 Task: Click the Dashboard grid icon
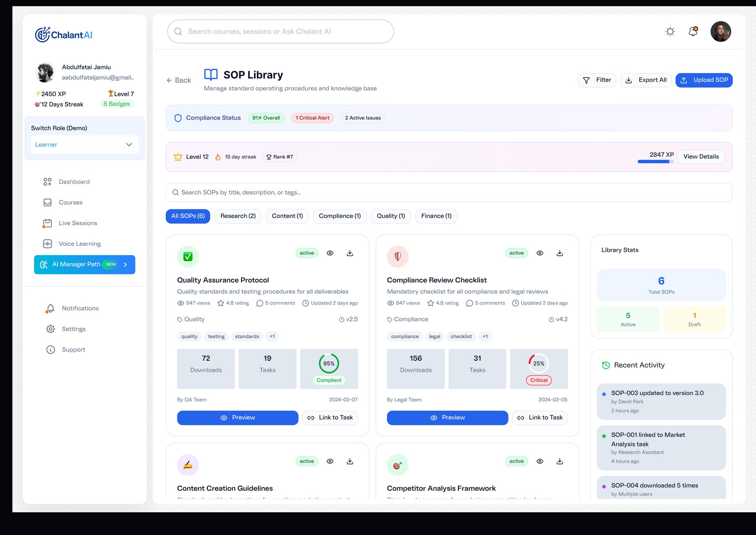(47, 182)
